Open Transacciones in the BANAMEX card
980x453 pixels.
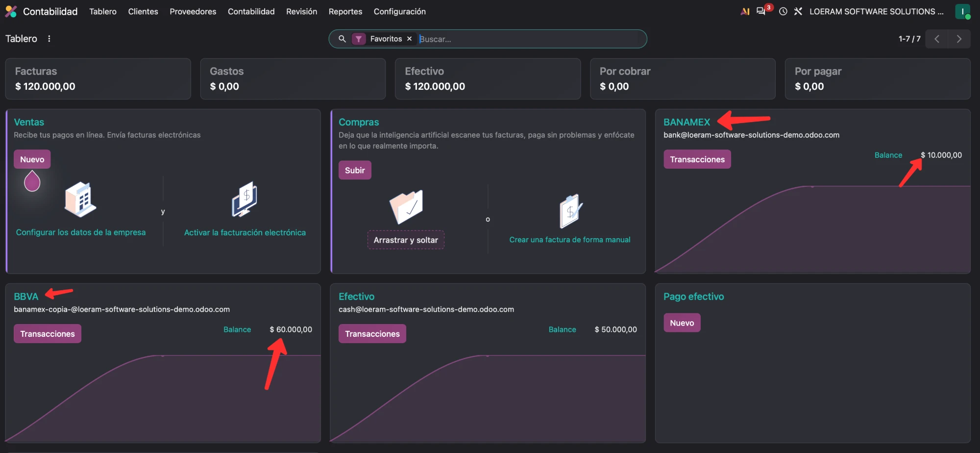tap(697, 159)
